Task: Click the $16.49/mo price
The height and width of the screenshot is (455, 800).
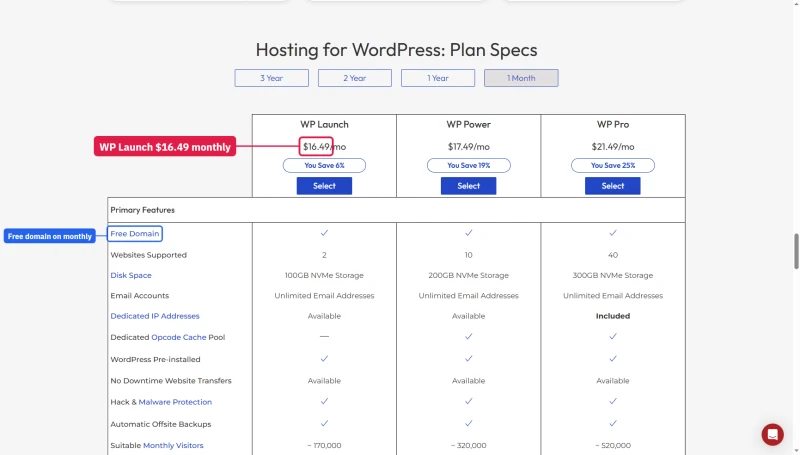Action: click(324, 147)
